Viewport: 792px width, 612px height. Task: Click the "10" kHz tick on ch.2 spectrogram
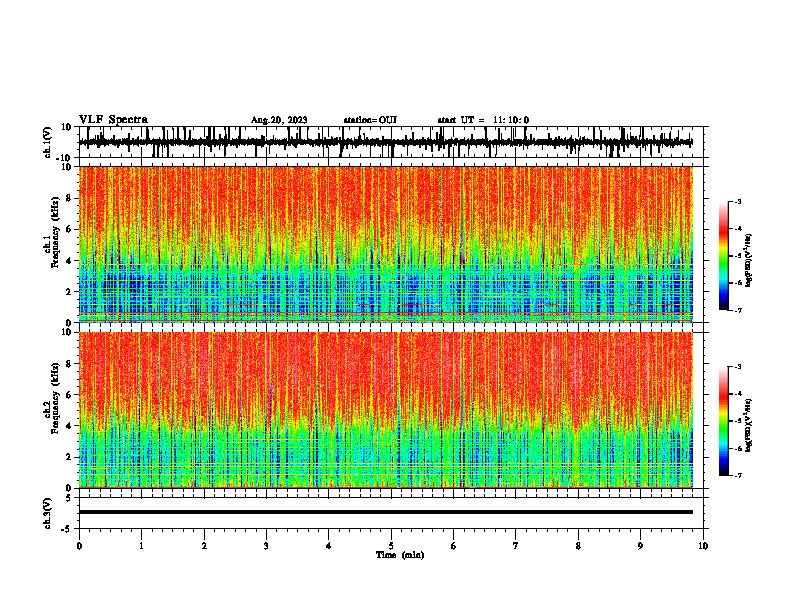click(x=67, y=332)
